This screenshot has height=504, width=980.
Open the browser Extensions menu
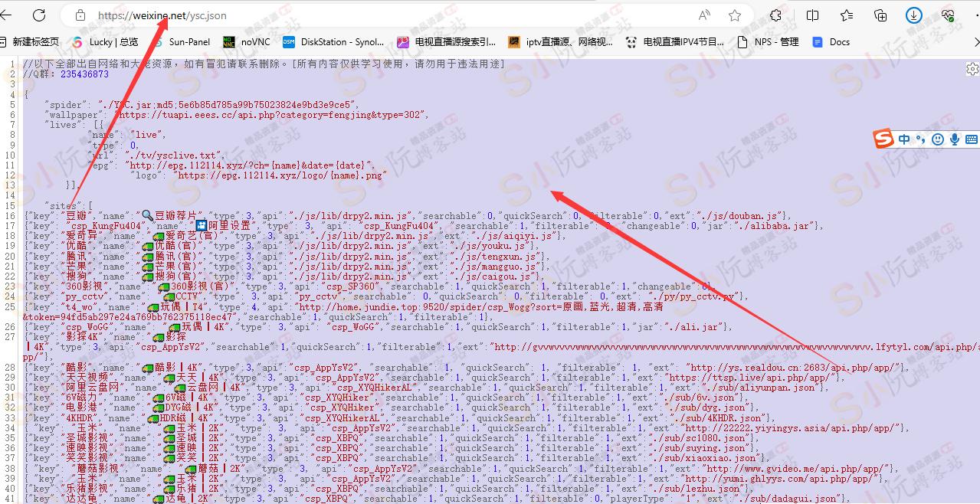(x=776, y=15)
